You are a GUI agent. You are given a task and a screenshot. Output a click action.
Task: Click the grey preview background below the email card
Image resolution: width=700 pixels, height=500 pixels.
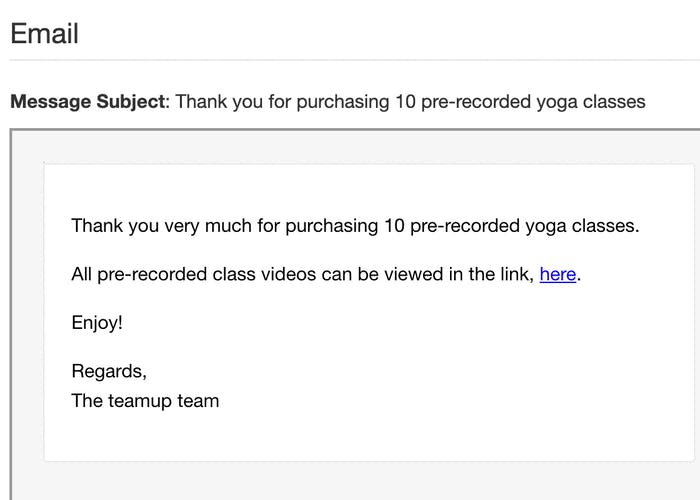(x=356, y=481)
